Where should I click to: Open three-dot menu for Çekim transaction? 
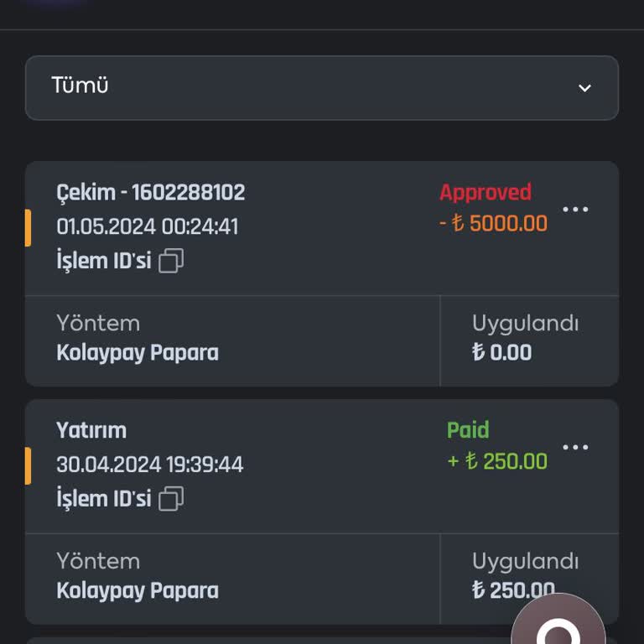(x=575, y=210)
